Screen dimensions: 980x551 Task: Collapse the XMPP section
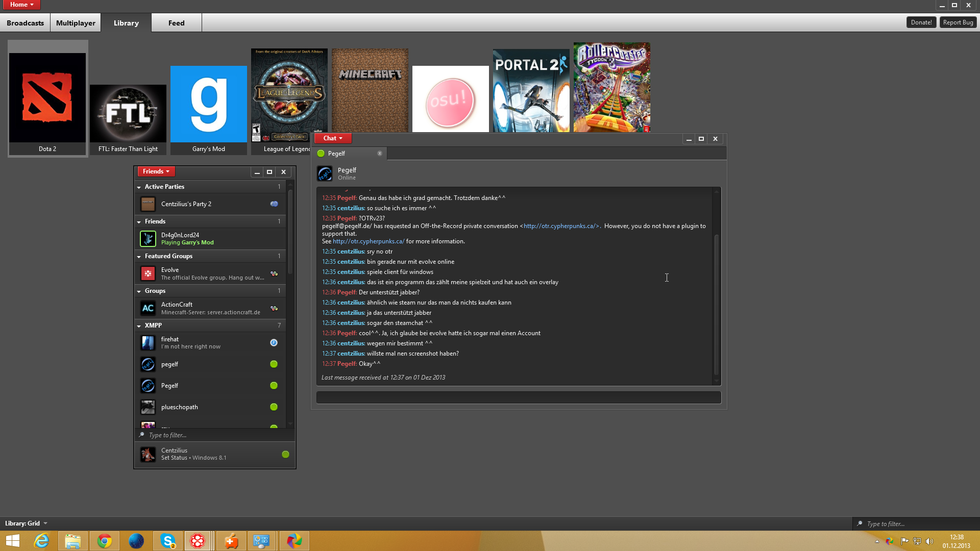tap(139, 325)
